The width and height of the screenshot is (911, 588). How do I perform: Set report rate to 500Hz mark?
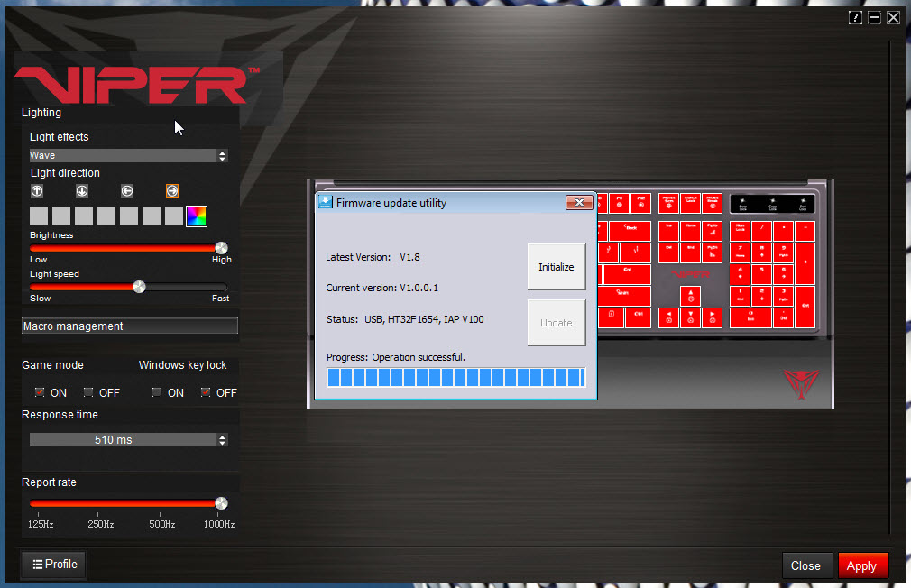point(159,515)
